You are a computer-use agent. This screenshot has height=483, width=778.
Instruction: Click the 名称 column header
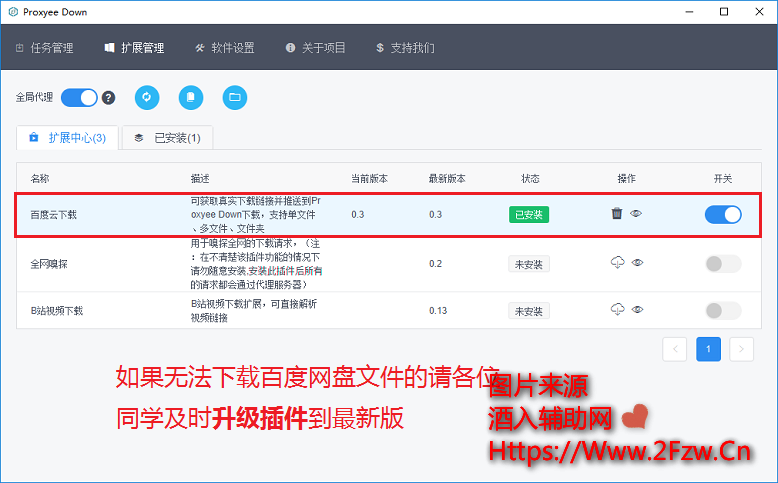coord(40,179)
